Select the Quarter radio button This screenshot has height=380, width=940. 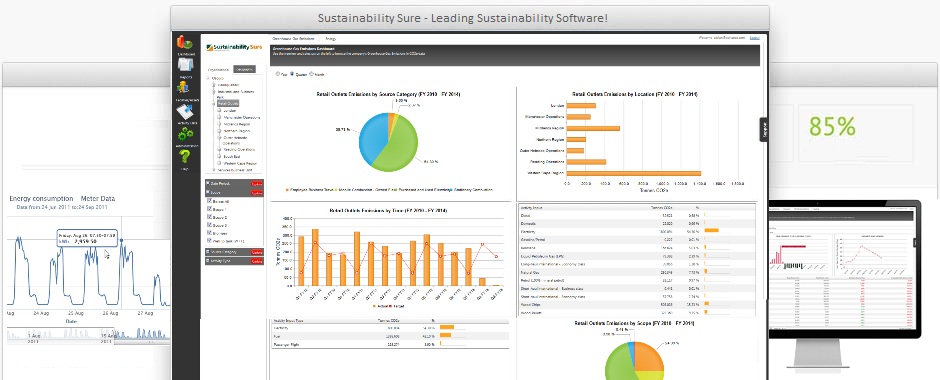pyautogui.click(x=292, y=74)
